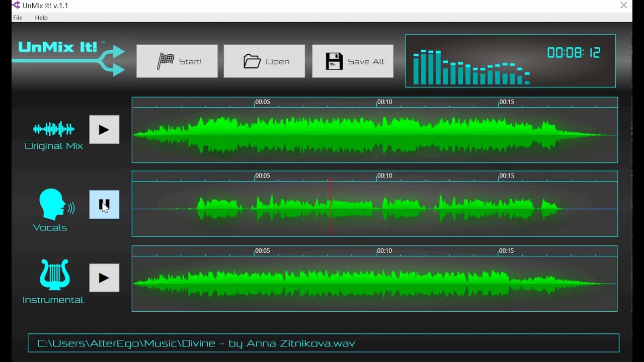Open the Help menu
The height and width of the screenshot is (362, 644).
click(x=41, y=17)
